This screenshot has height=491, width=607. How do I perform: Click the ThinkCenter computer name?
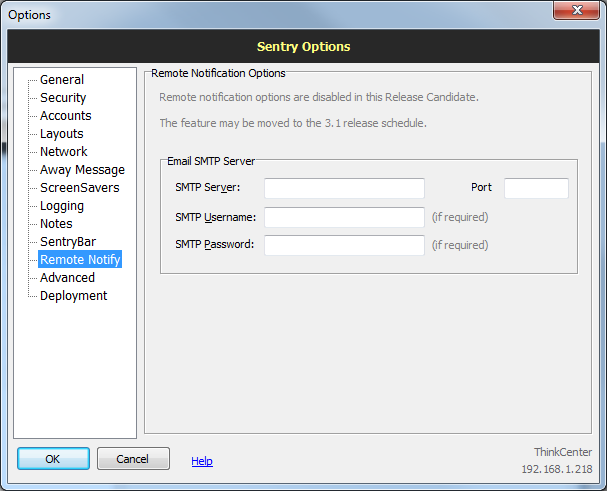click(563, 452)
